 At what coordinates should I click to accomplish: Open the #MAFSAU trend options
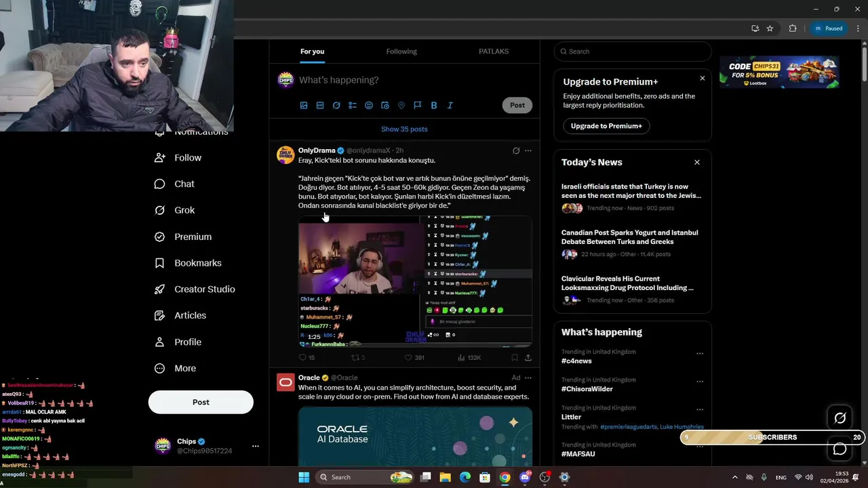coord(700,447)
